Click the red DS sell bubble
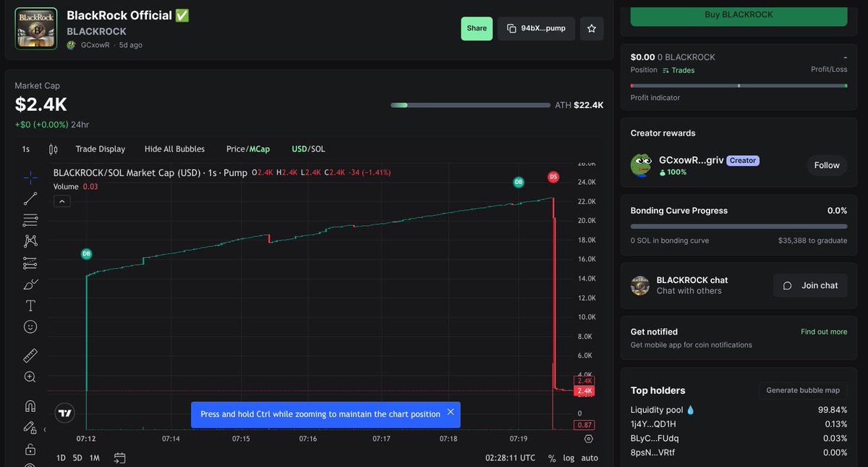868x467 pixels. pyautogui.click(x=553, y=177)
